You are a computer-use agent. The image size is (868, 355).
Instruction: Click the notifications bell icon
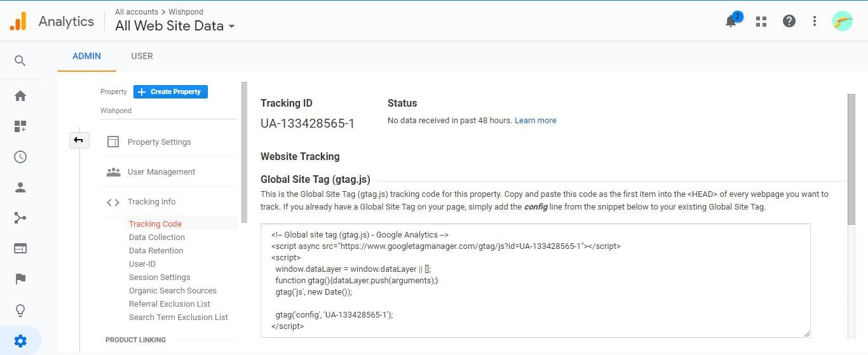pos(731,21)
